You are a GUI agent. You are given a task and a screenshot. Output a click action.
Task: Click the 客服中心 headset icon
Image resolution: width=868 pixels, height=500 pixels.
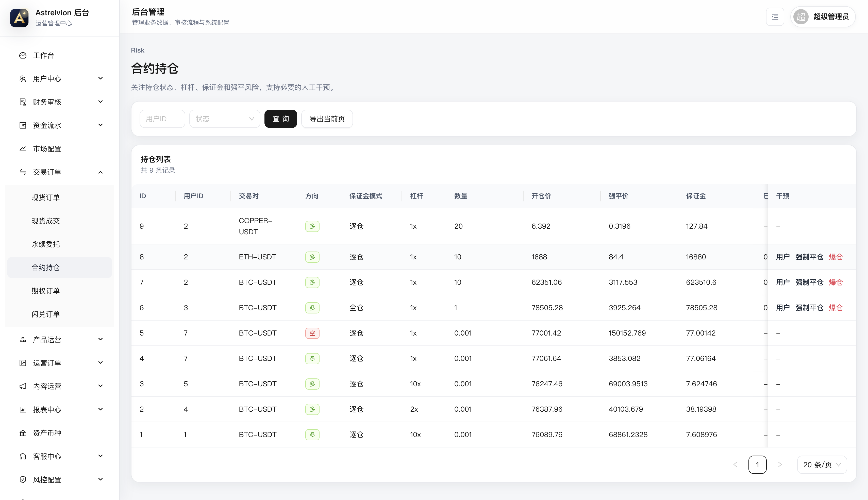pos(23,456)
